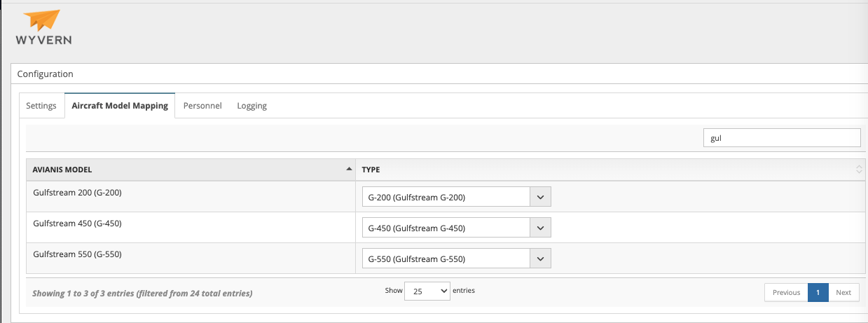Open the Show entries count dropdown

pyautogui.click(x=427, y=291)
